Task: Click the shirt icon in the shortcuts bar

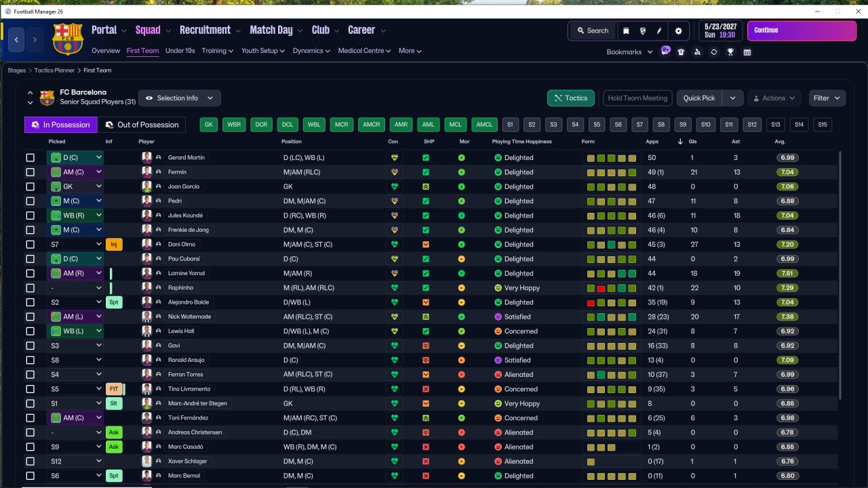Action: tap(682, 52)
